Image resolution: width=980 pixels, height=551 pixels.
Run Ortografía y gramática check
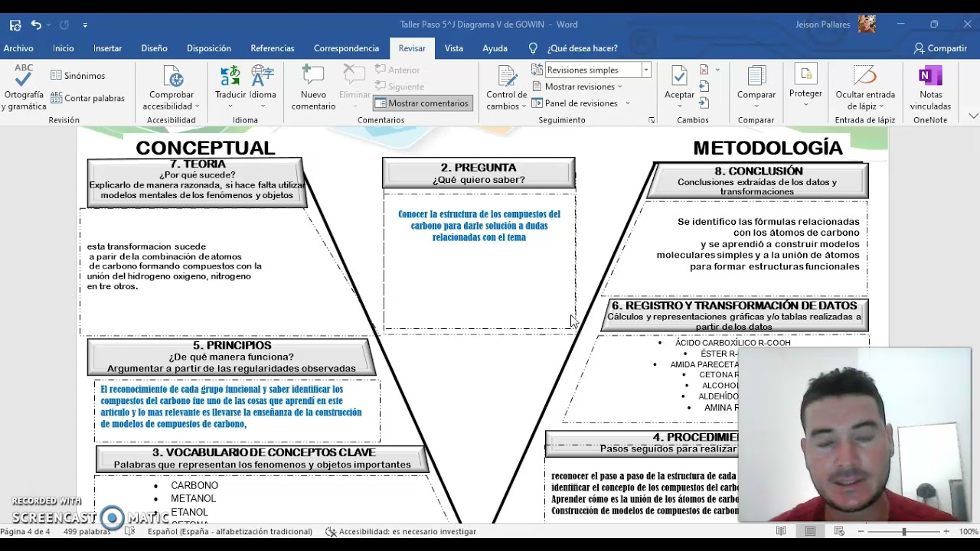[24, 88]
